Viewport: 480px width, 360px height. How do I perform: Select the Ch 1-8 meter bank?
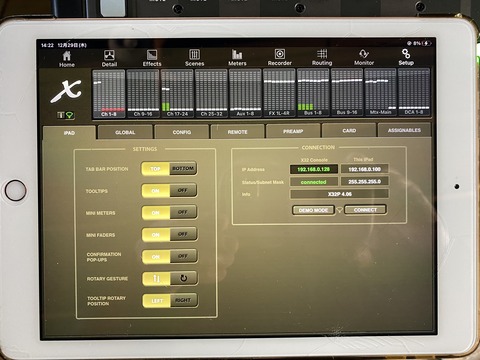click(x=109, y=94)
